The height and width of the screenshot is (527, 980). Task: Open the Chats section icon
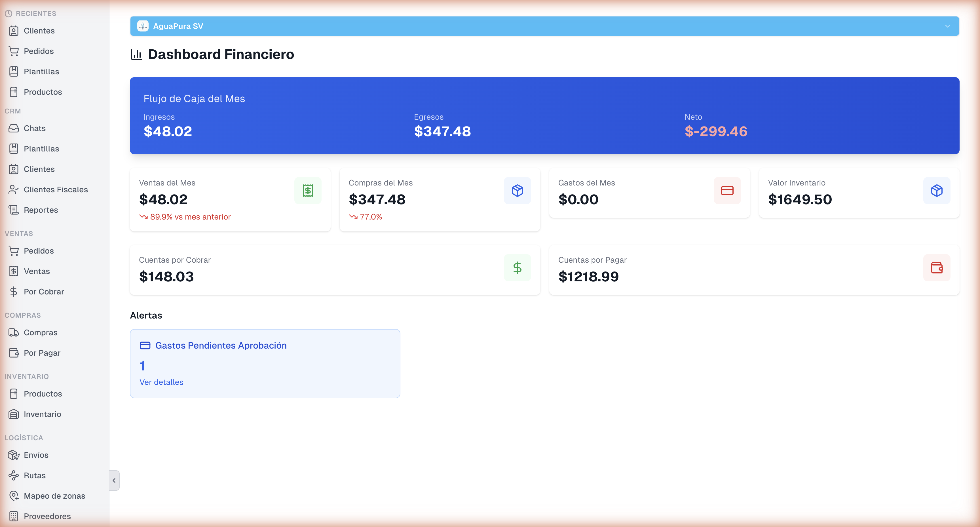pos(14,128)
